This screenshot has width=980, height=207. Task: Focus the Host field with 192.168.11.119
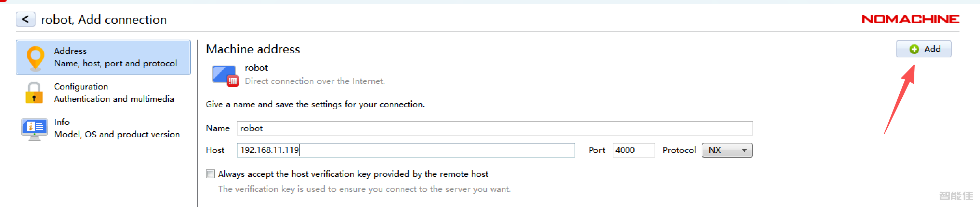406,150
